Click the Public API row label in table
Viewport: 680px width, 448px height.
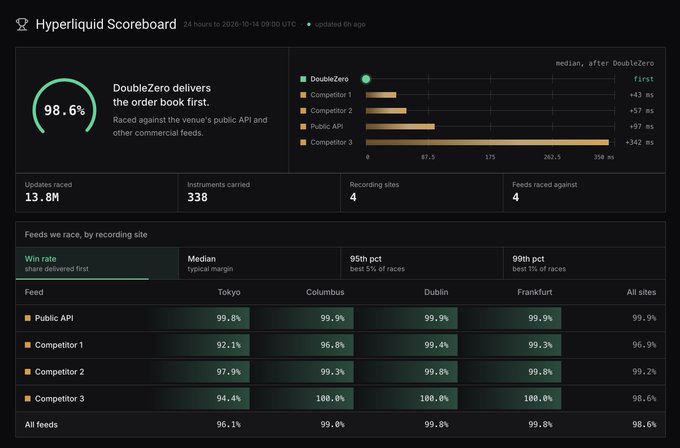(x=54, y=318)
